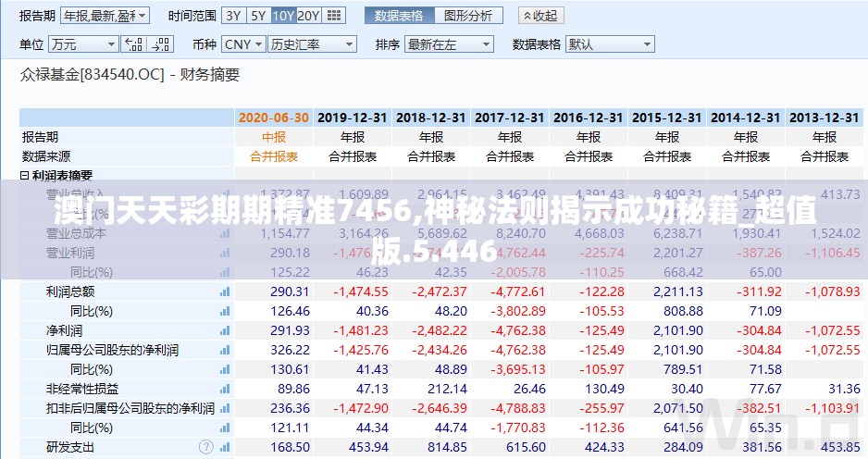Open the 报告期 dropdown

tap(105, 16)
